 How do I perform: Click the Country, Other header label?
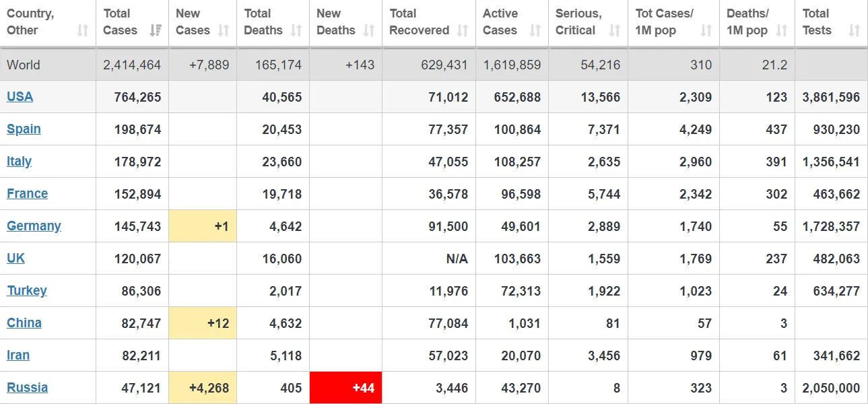30,22
